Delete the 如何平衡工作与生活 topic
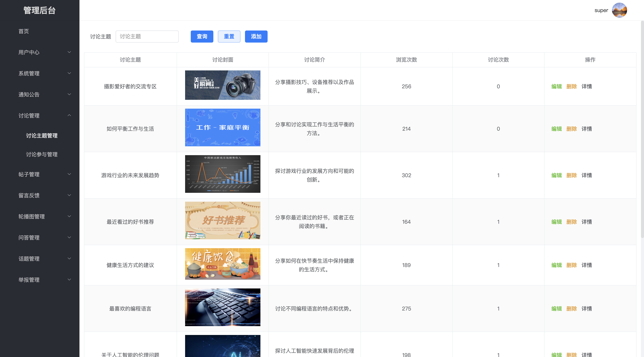 click(572, 129)
